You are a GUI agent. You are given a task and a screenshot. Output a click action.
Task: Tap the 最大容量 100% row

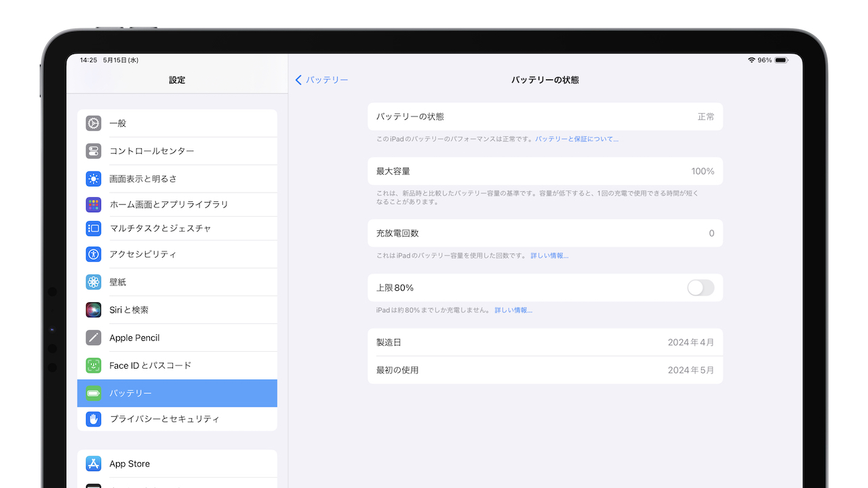(x=545, y=171)
